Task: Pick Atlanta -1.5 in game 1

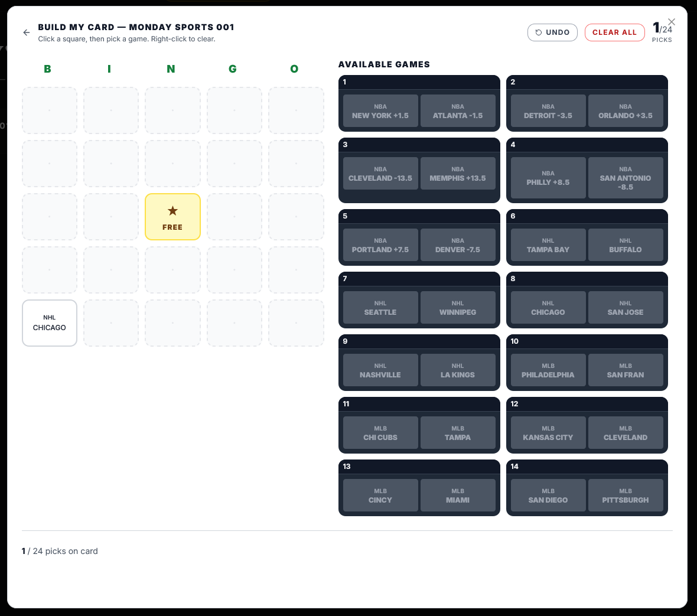Action: coord(458,111)
